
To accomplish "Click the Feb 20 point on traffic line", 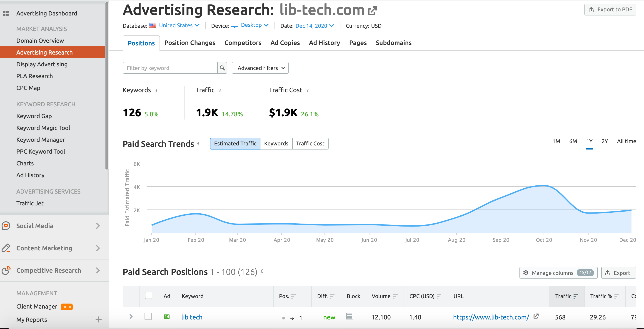I will pyautogui.click(x=196, y=214).
